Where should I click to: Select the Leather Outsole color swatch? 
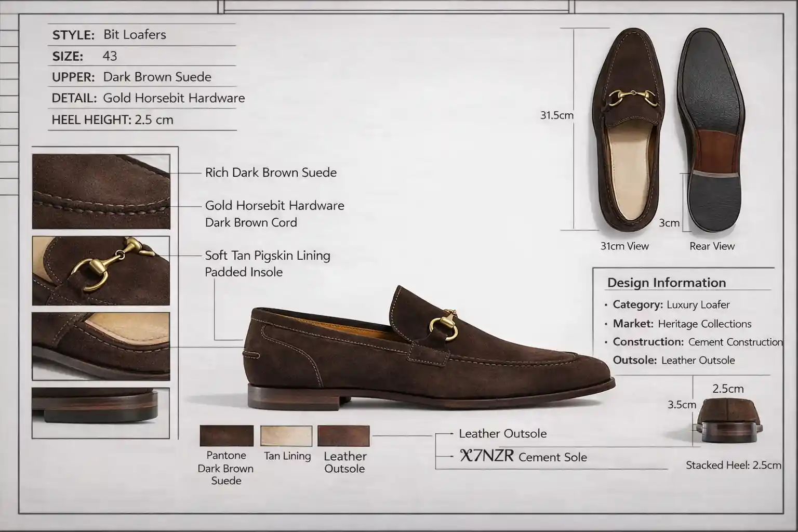(x=343, y=436)
